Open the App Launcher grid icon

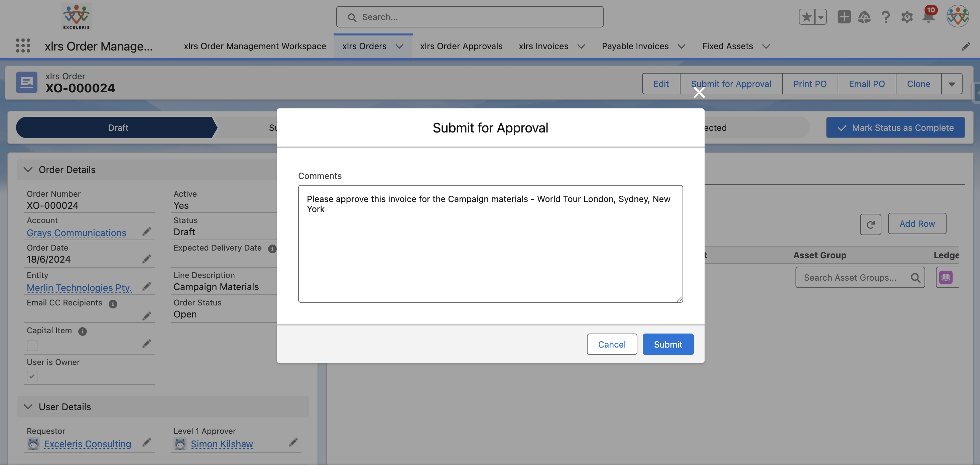coord(23,46)
